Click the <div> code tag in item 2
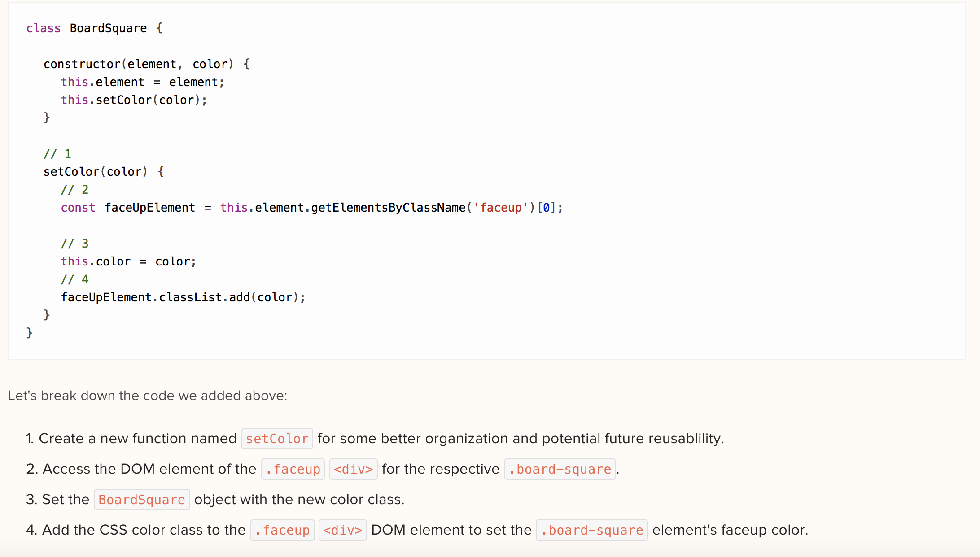The image size is (980, 557). coord(354,469)
